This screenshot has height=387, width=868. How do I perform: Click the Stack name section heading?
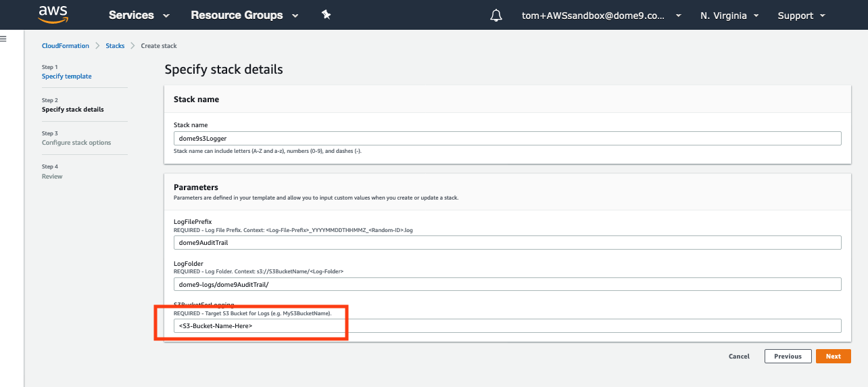point(196,99)
